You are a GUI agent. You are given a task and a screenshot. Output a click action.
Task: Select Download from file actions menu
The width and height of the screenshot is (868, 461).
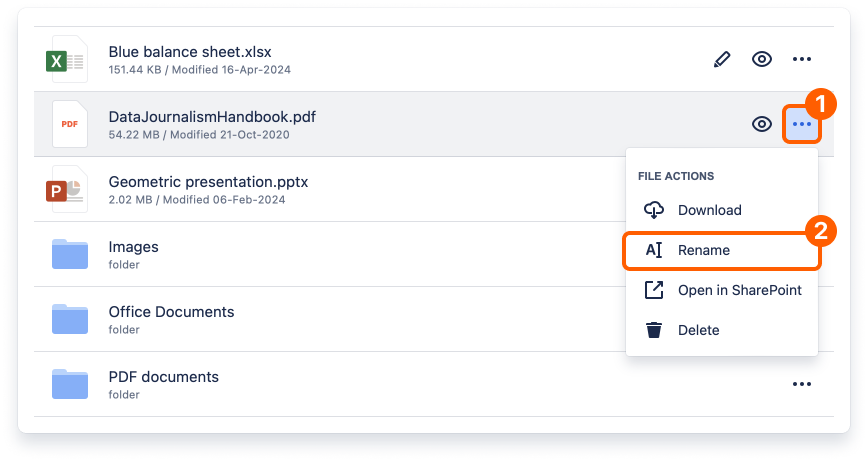[x=709, y=210]
